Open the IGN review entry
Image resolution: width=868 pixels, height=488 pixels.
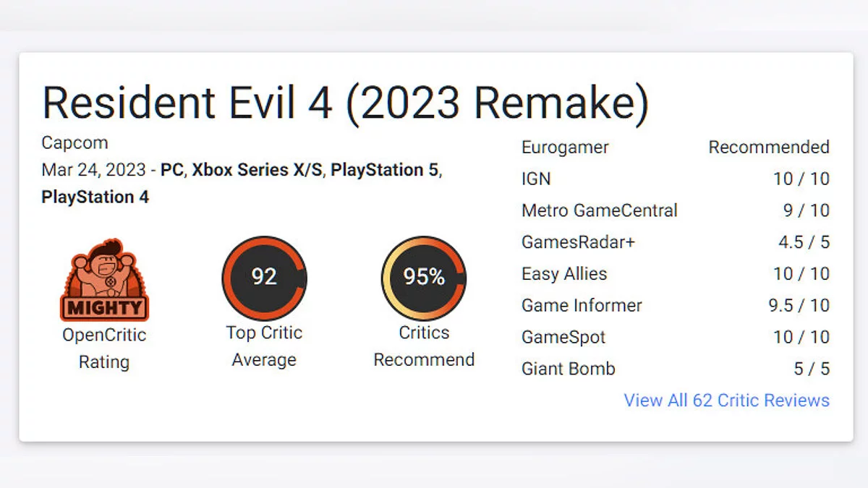point(536,179)
